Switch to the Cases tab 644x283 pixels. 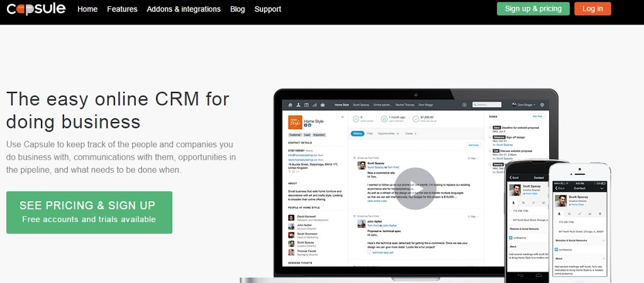click(411, 133)
